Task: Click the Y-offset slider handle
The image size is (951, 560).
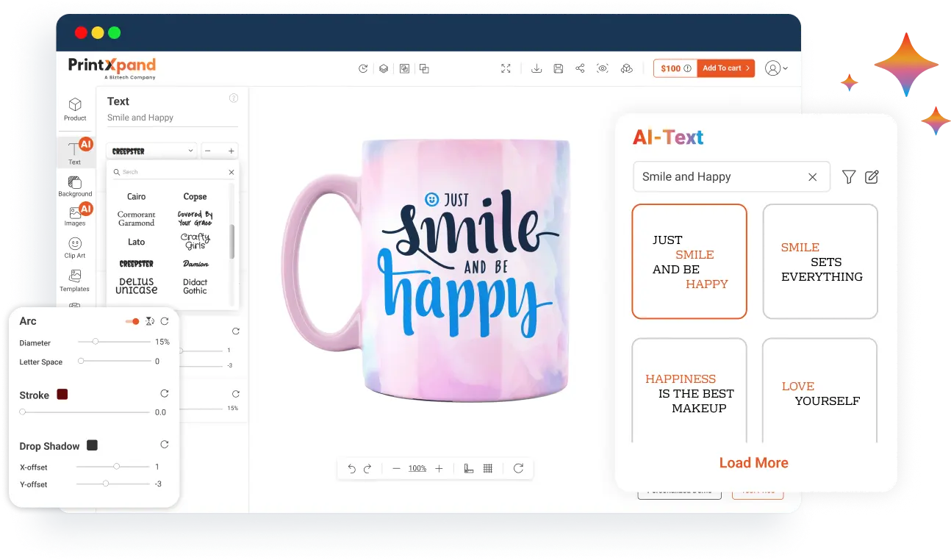Action: pyautogui.click(x=106, y=484)
